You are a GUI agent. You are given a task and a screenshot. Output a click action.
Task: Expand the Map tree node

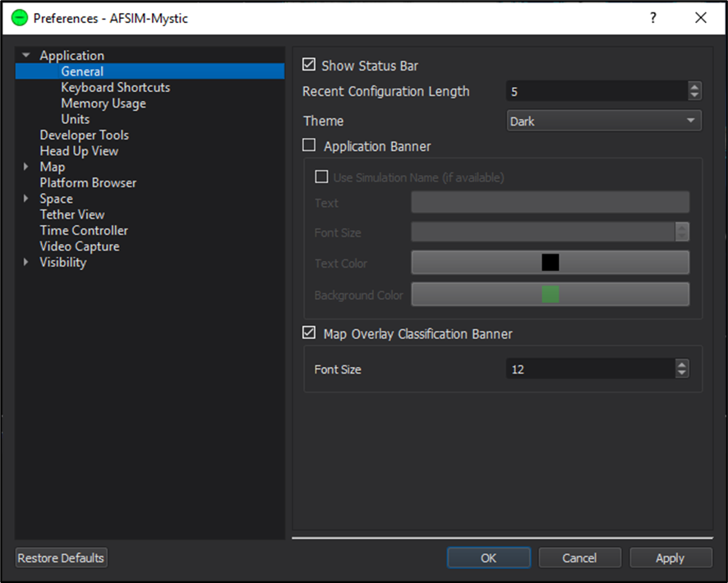(26, 167)
